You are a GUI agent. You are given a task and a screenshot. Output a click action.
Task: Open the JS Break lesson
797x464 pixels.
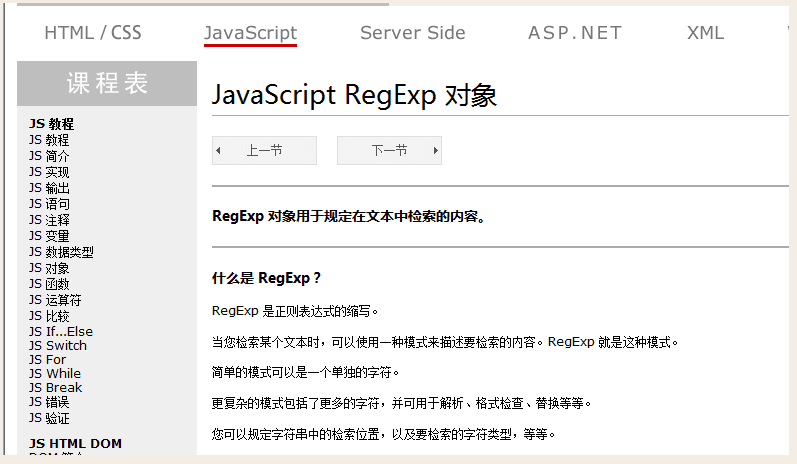56,387
